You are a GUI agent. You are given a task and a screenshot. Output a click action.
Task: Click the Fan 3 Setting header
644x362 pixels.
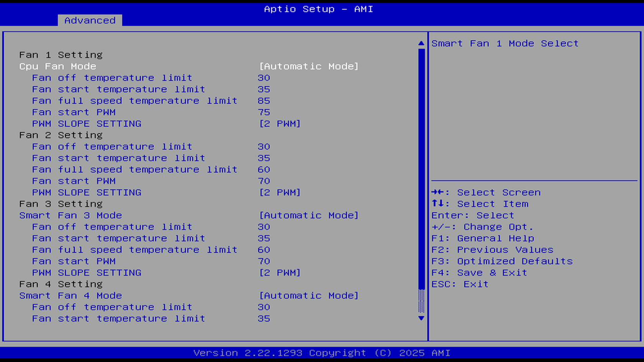(61, 204)
